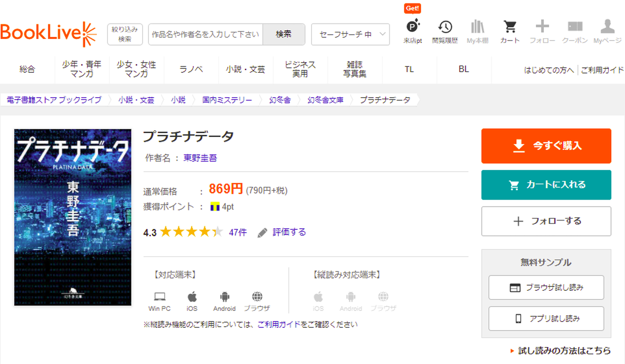Screen dimensions: 625x364
Task: Open author link 東野圭吾
Action: click(200, 158)
